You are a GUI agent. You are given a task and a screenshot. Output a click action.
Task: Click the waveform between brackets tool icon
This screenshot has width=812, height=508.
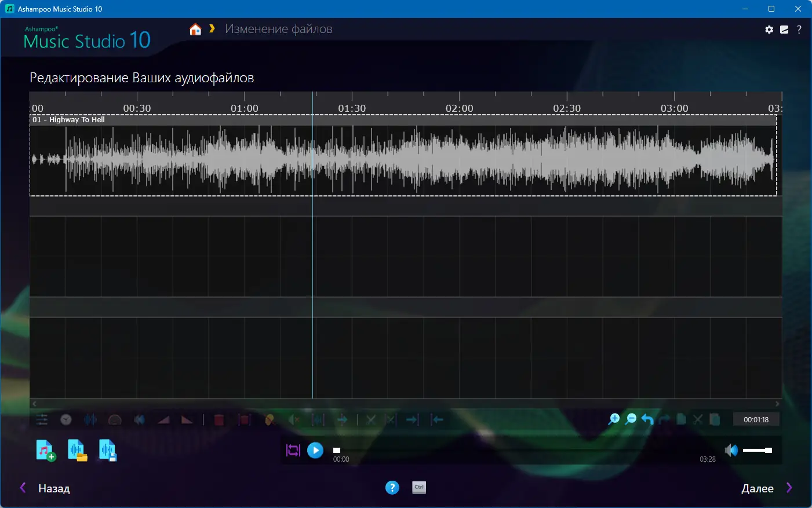pyautogui.click(x=318, y=419)
